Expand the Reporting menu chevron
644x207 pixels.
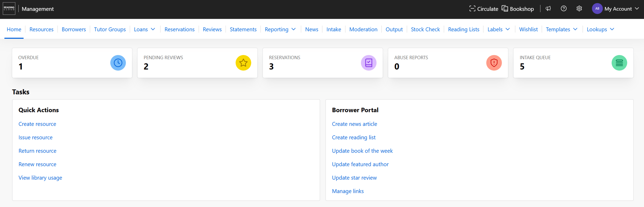click(293, 29)
